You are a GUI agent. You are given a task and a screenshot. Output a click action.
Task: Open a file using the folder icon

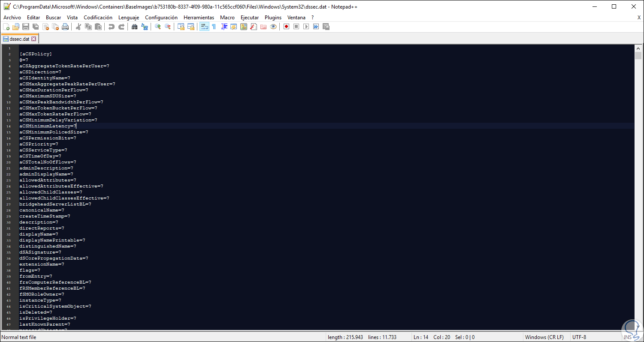click(x=16, y=27)
